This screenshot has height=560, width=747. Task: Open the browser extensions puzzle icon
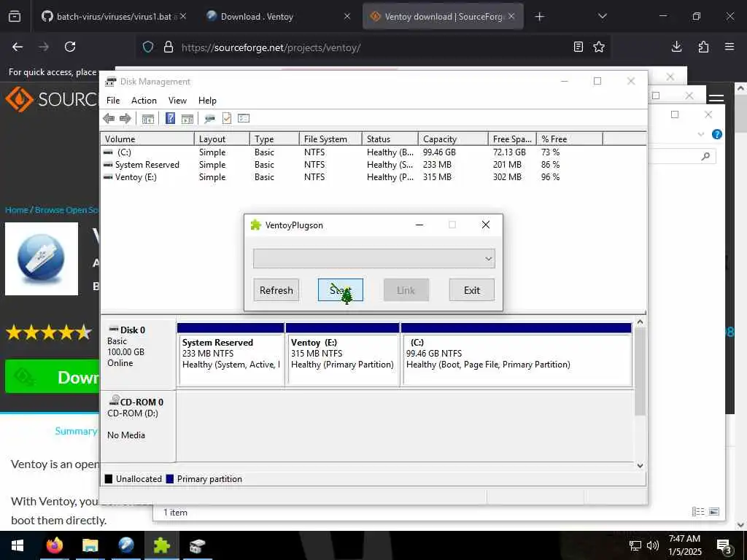click(703, 47)
